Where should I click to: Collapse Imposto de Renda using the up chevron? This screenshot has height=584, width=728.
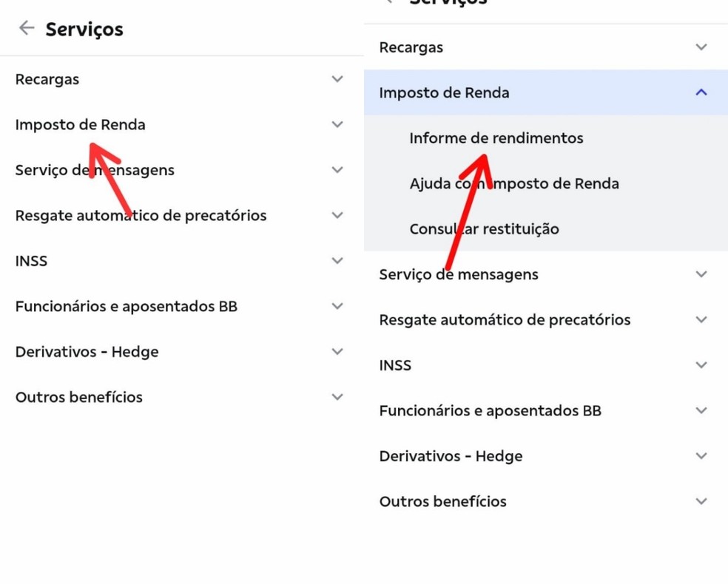(x=701, y=92)
